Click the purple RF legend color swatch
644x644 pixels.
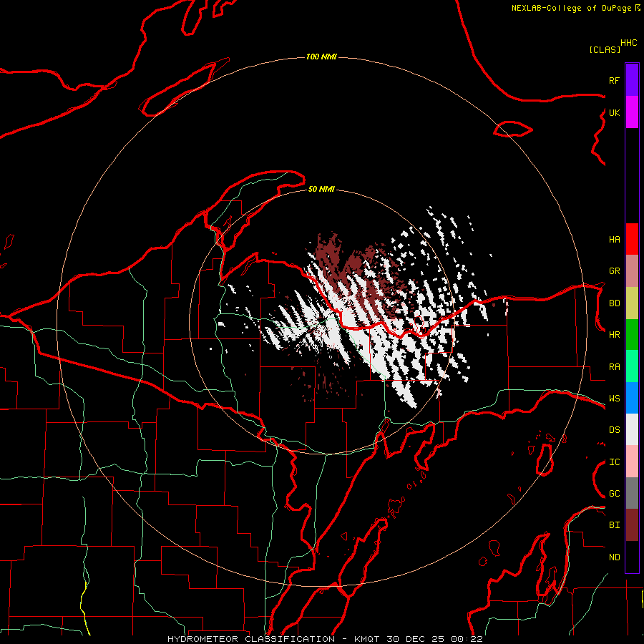pyautogui.click(x=632, y=80)
